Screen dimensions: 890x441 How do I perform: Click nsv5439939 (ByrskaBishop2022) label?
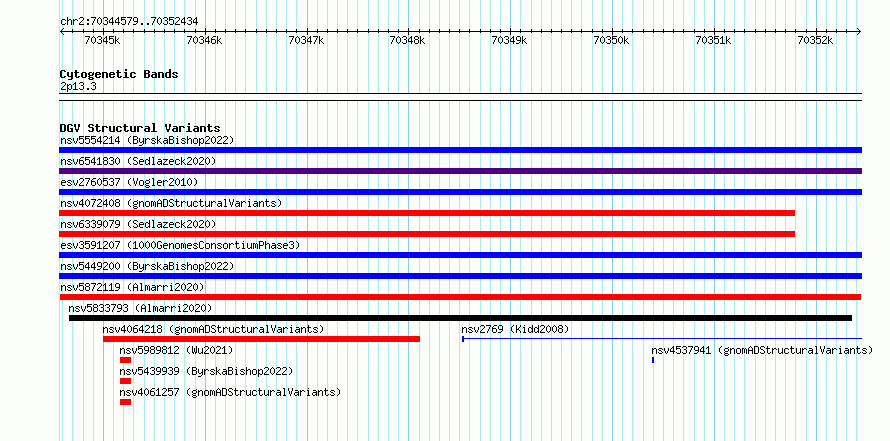[x=207, y=371]
